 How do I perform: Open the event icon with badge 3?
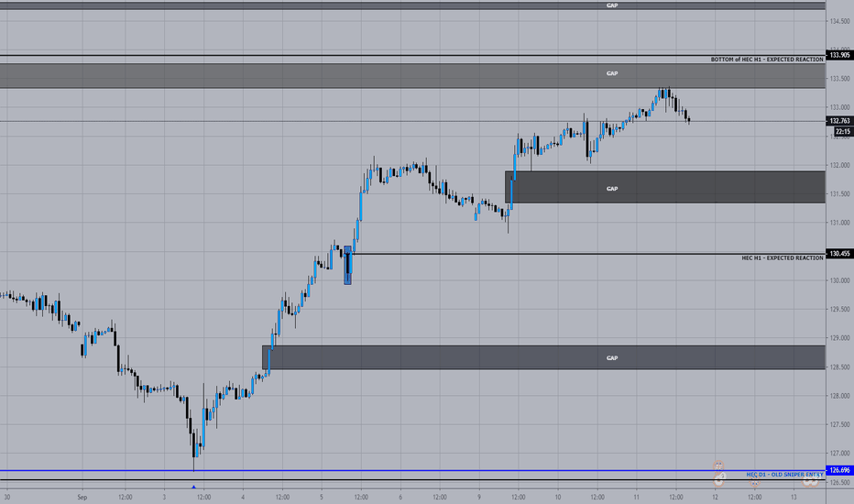click(x=719, y=480)
